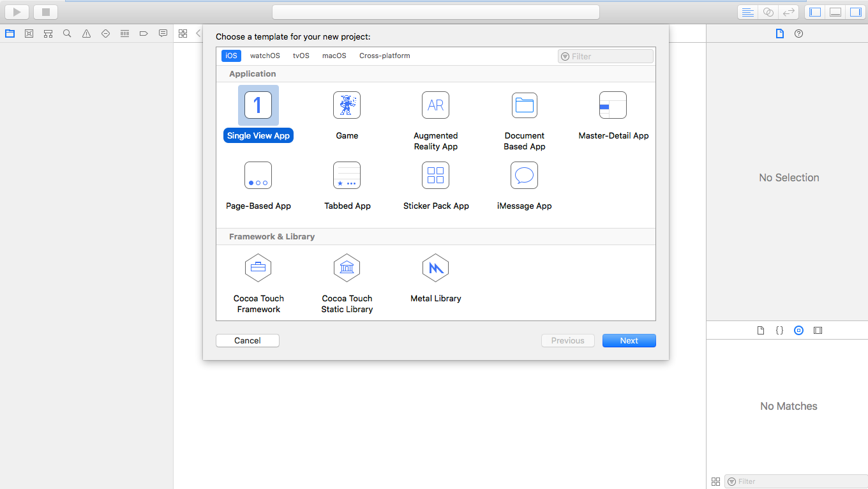Choose the Metal Library template
The width and height of the screenshot is (868, 489).
(436, 278)
